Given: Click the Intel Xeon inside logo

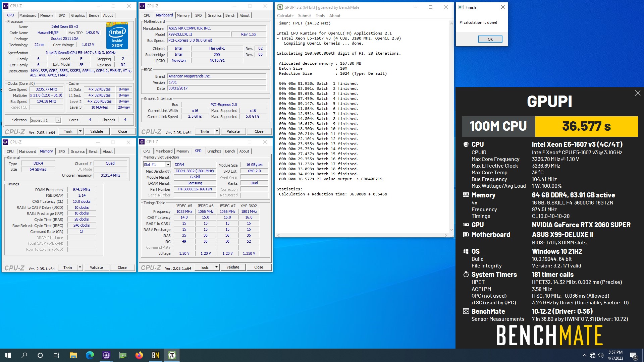Looking at the screenshot, I should pos(117,36).
